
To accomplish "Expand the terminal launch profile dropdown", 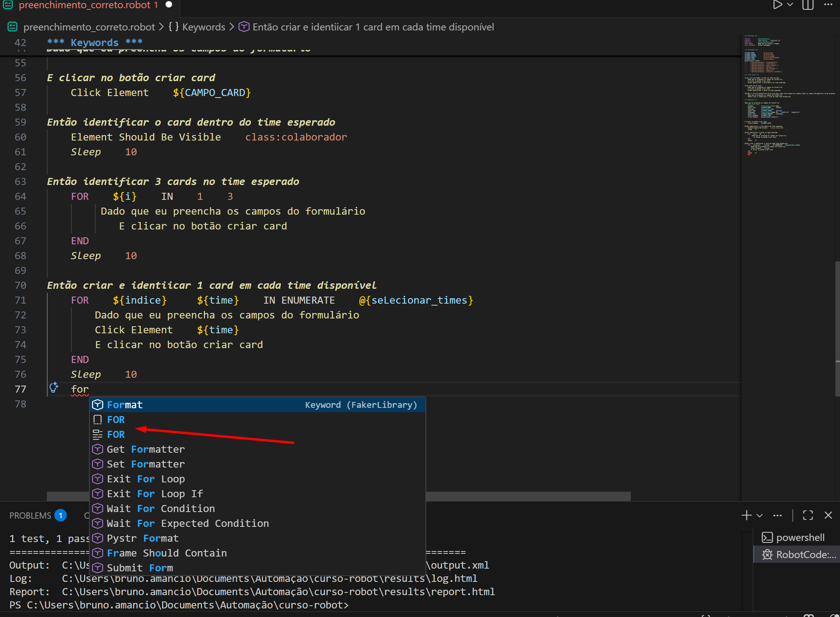I will 760,516.
